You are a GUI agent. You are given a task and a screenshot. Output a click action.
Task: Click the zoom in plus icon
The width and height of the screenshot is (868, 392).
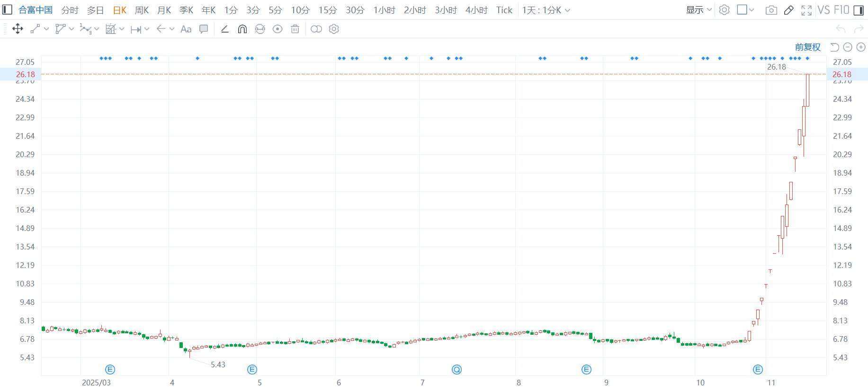(x=861, y=47)
